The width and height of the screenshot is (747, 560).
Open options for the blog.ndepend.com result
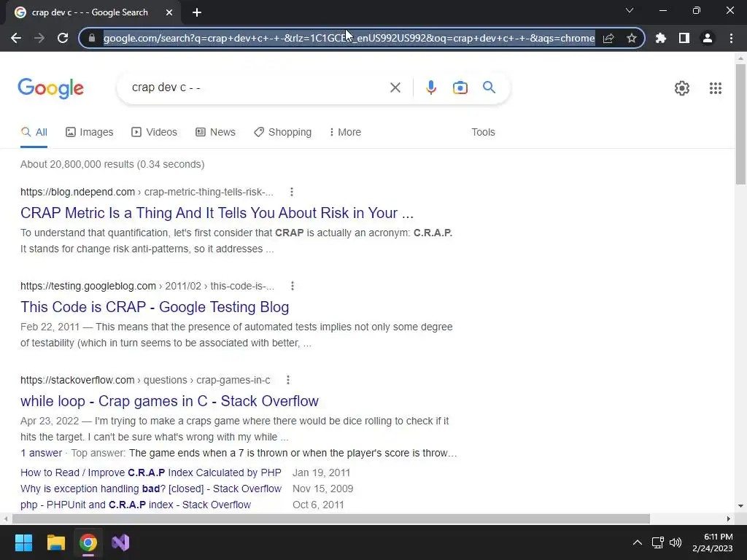pyautogui.click(x=292, y=192)
